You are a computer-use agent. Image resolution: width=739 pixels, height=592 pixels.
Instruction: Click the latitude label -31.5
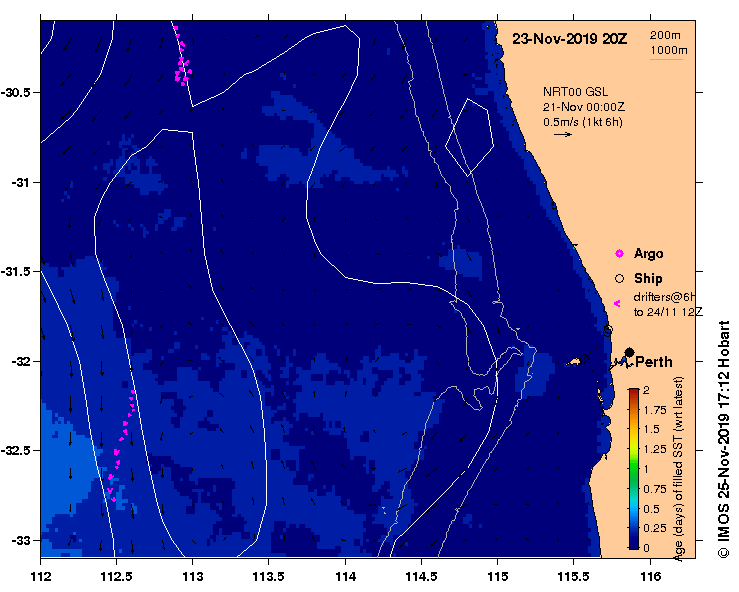pos(16,272)
